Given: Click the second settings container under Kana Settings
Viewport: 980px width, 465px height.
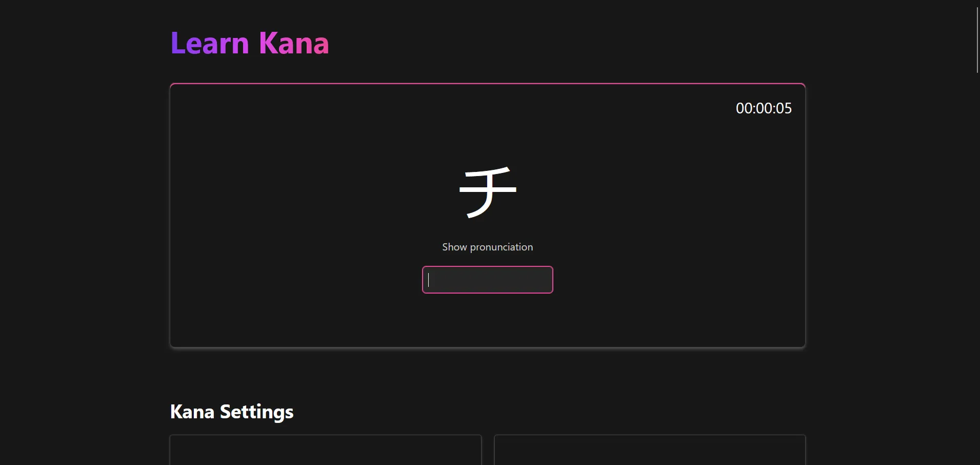Looking at the screenshot, I should [x=649, y=452].
